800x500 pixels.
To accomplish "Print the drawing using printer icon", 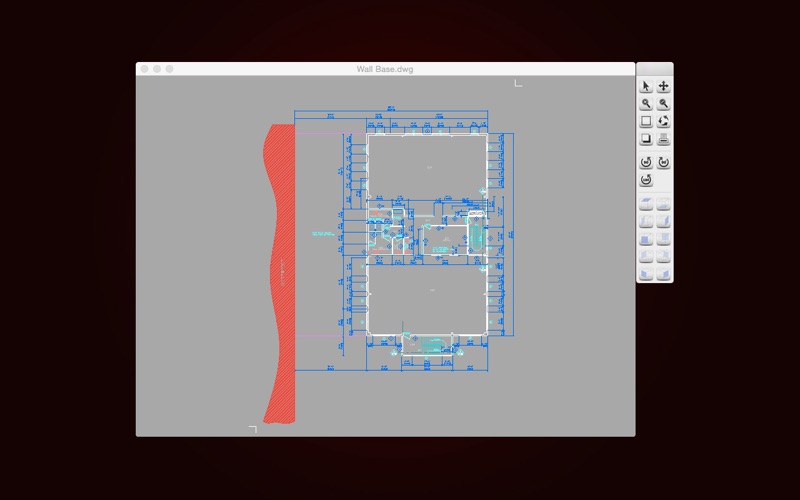I will pos(664,139).
